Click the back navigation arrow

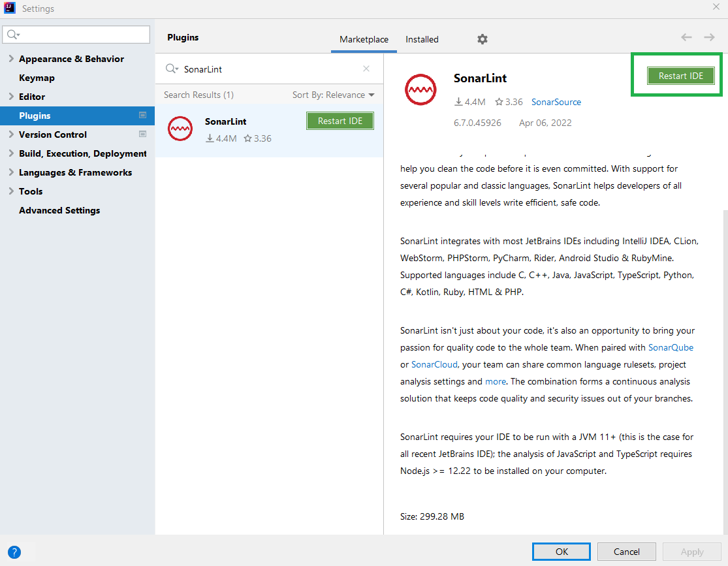[686, 37]
